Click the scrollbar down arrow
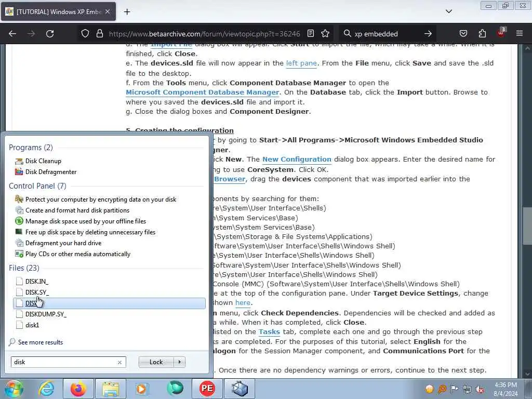The width and height of the screenshot is (532, 399). 528,374
